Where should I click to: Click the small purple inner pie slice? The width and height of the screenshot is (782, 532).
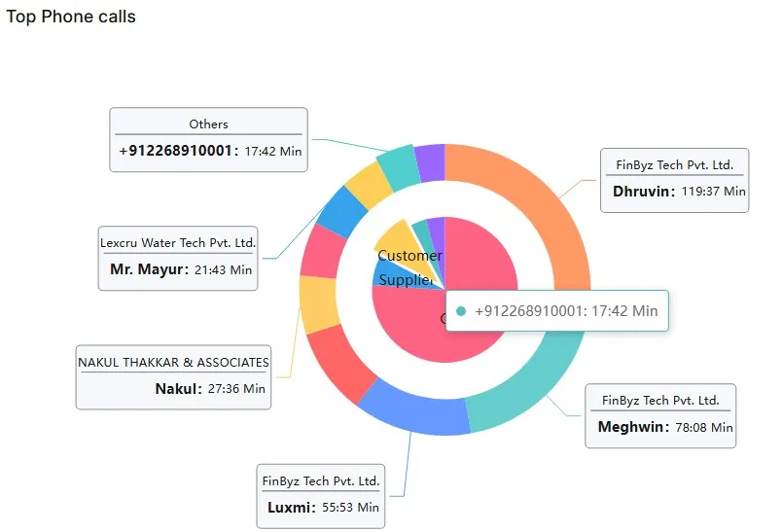[x=437, y=234]
